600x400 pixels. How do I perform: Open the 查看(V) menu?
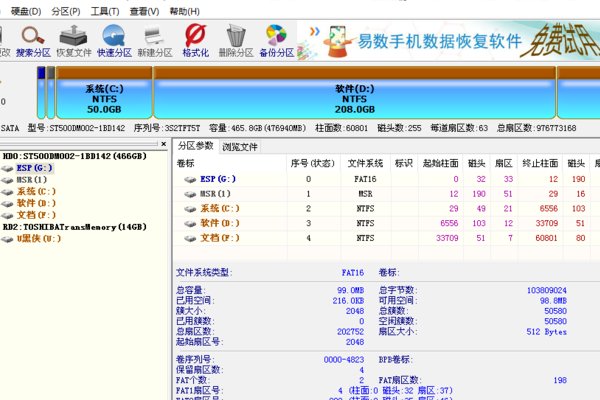pyautogui.click(x=144, y=11)
